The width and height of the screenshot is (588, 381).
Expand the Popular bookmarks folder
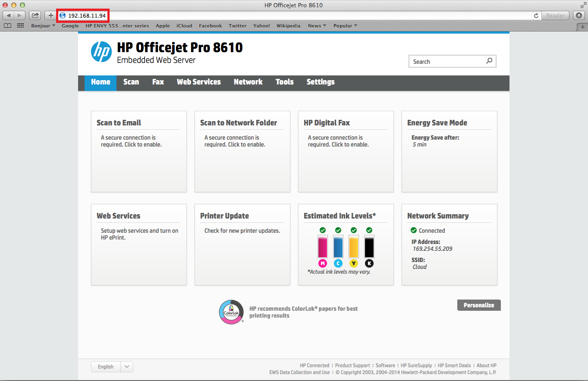tap(345, 26)
